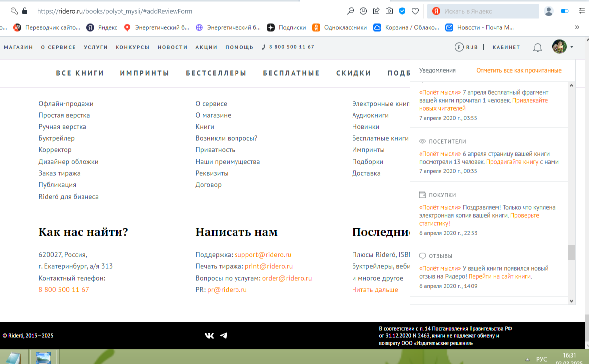Screen dimensions: 589x364
Task: Click the user avatar photo
Action: tap(559, 47)
